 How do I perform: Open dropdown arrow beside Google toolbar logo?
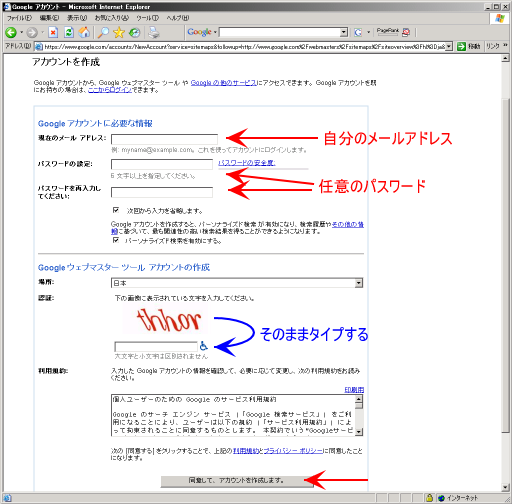(215, 32)
